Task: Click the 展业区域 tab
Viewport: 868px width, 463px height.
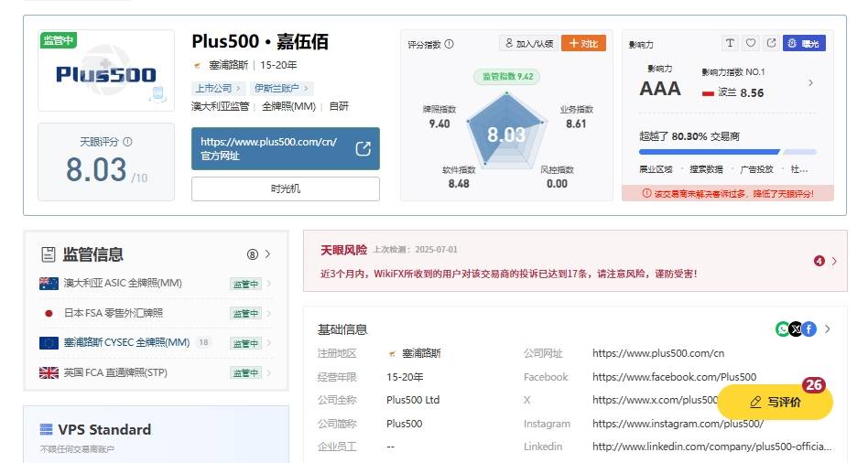Action: (656, 169)
